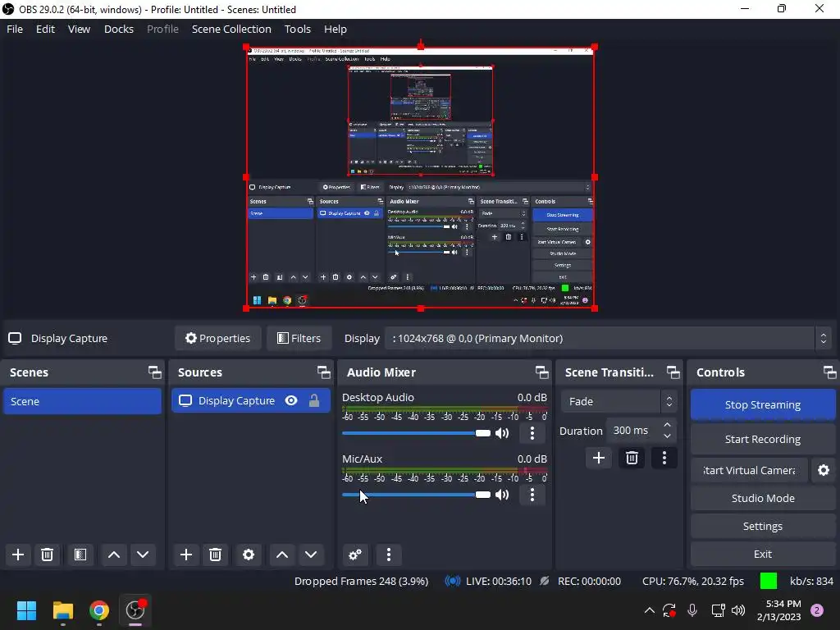Enable Studio Mode
The height and width of the screenshot is (630, 840).
click(763, 498)
